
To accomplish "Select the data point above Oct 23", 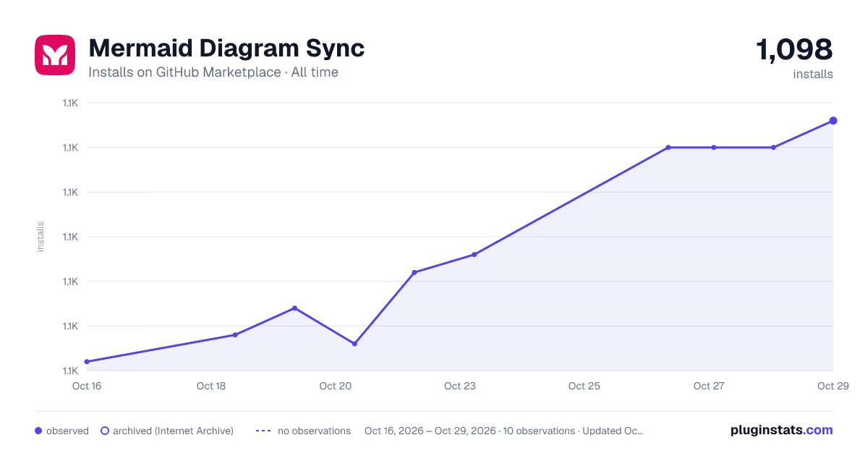I will (x=475, y=255).
